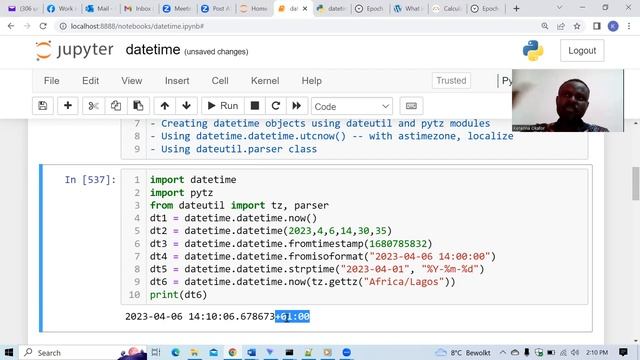This screenshot has height=360, width=640.
Task: Click the Logout button
Action: pyautogui.click(x=582, y=51)
